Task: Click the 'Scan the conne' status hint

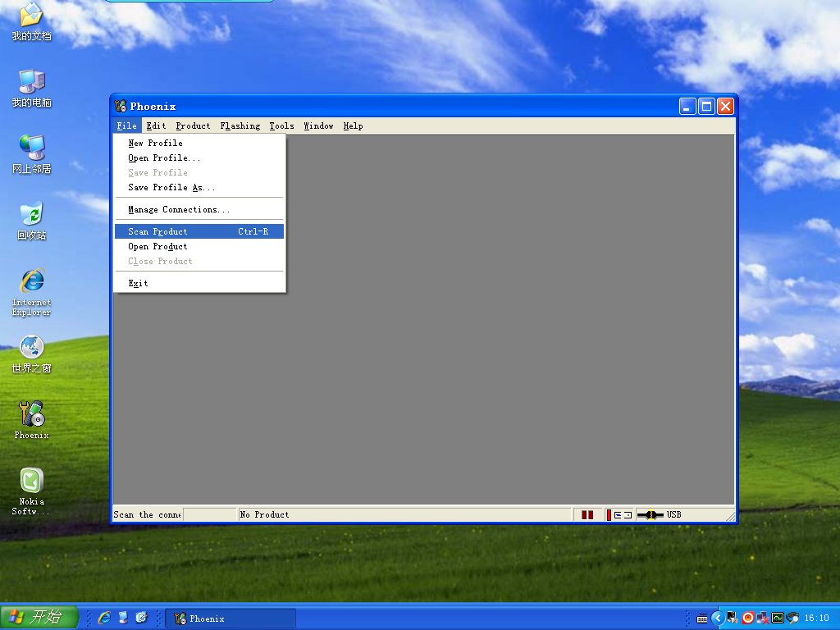Action: point(148,515)
